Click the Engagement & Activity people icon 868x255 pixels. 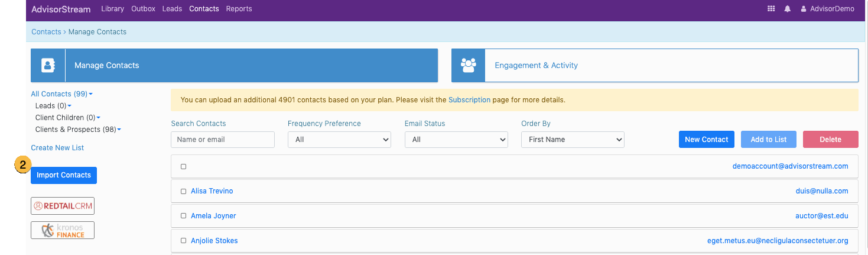(x=469, y=65)
